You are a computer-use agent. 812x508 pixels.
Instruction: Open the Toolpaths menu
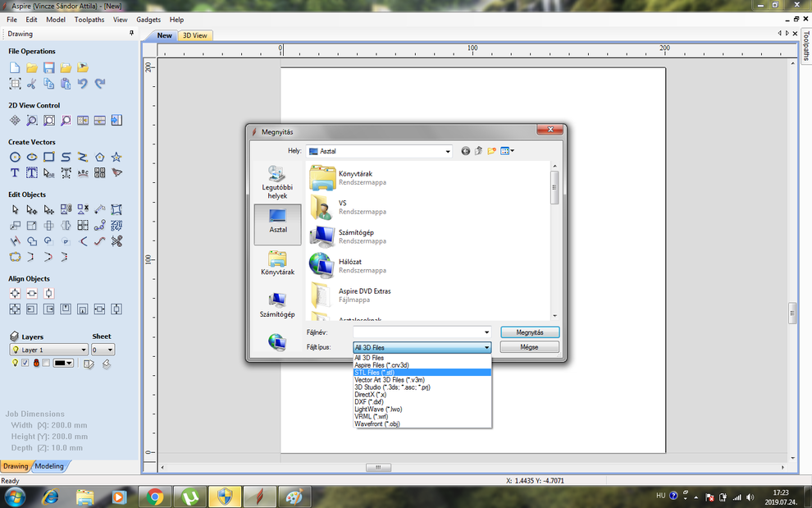(89, 20)
